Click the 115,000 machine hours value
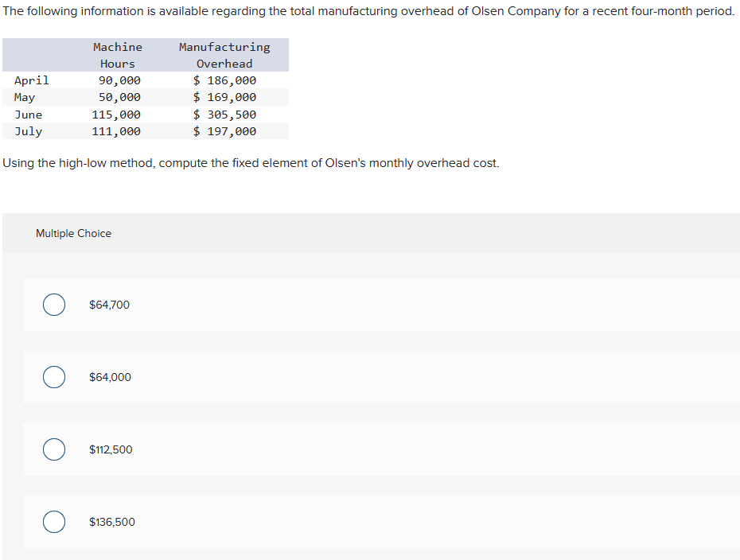The image size is (740, 560). (x=116, y=114)
